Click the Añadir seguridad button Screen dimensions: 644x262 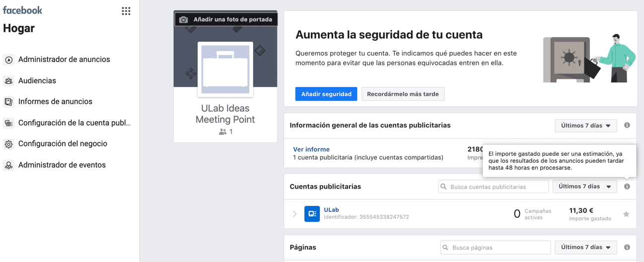tap(326, 94)
